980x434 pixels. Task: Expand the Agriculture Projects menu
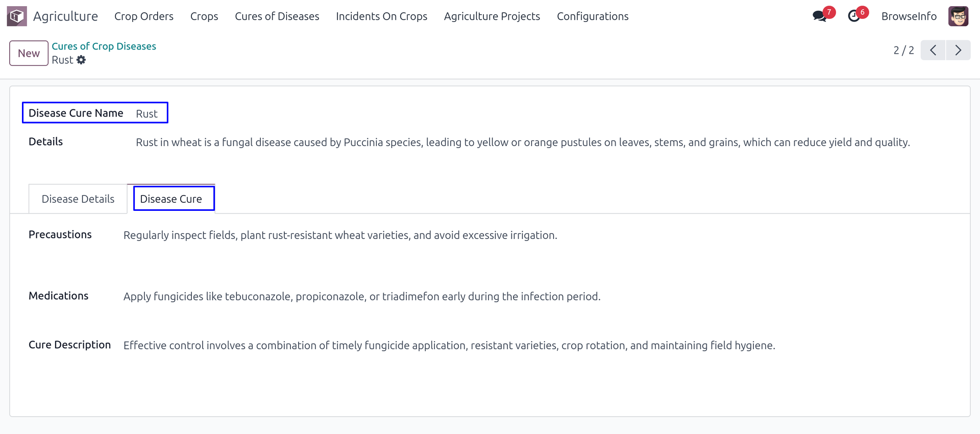click(492, 16)
